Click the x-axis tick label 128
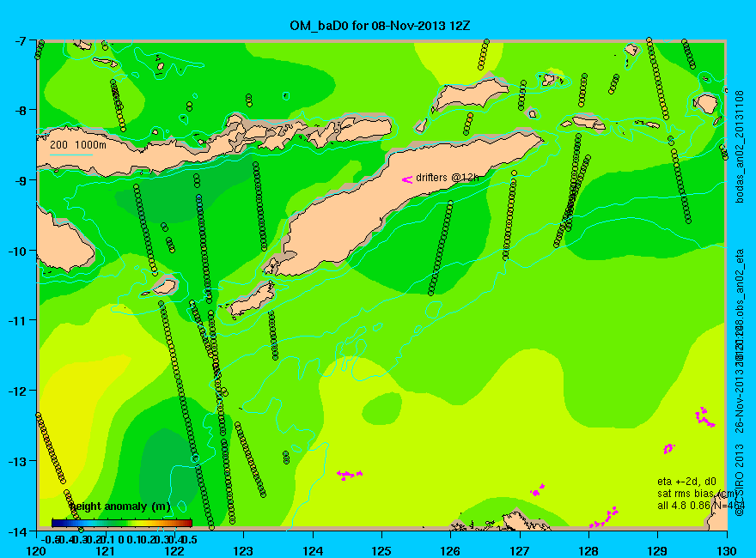The width and height of the screenshot is (756, 558). [588, 550]
